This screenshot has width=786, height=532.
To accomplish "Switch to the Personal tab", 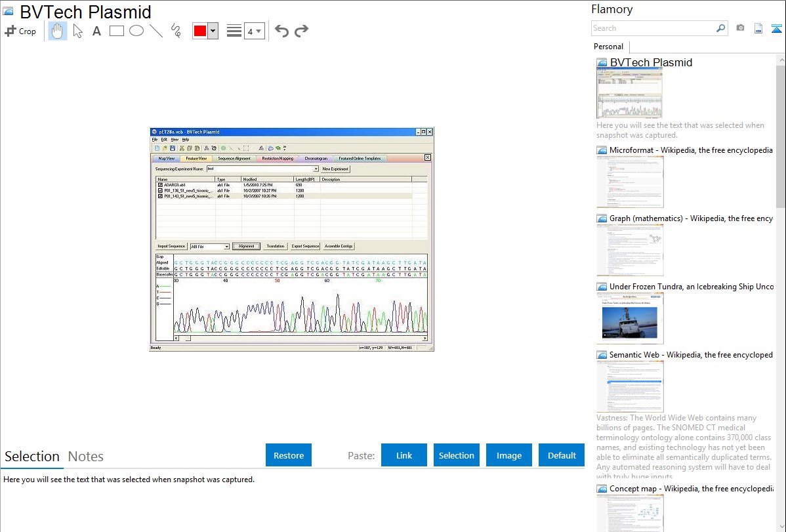I will [x=608, y=47].
